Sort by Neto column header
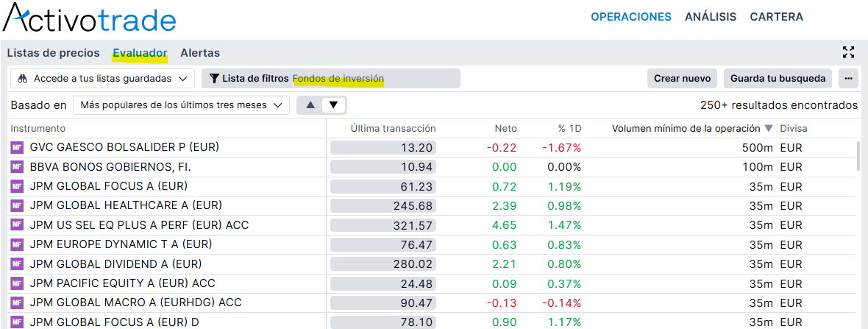This screenshot has width=868, height=329. (x=506, y=129)
